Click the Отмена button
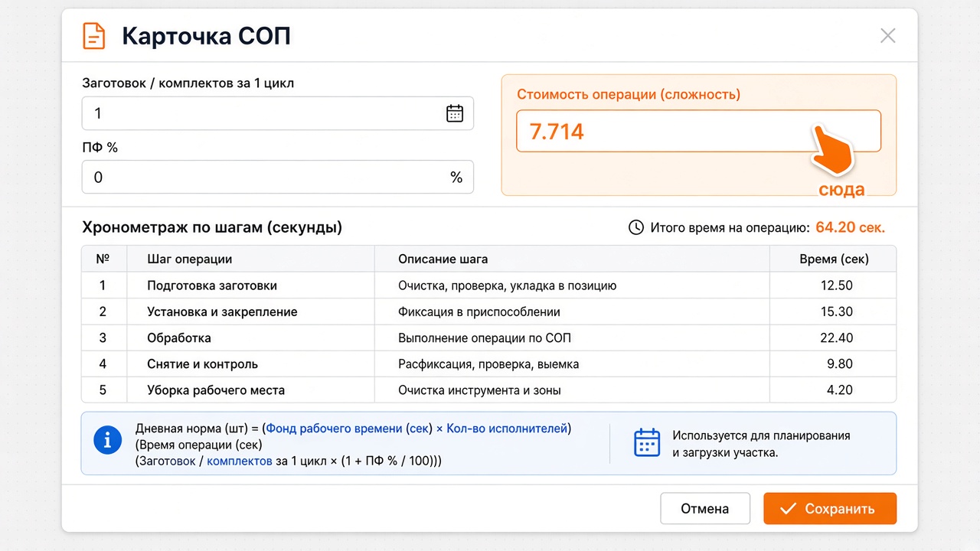 (x=705, y=509)
